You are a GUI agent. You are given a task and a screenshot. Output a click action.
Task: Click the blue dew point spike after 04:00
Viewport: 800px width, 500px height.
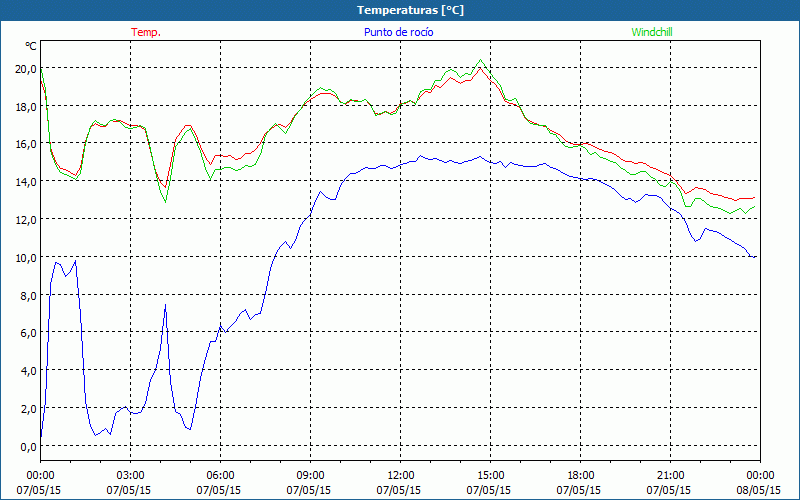click(165, 305)
